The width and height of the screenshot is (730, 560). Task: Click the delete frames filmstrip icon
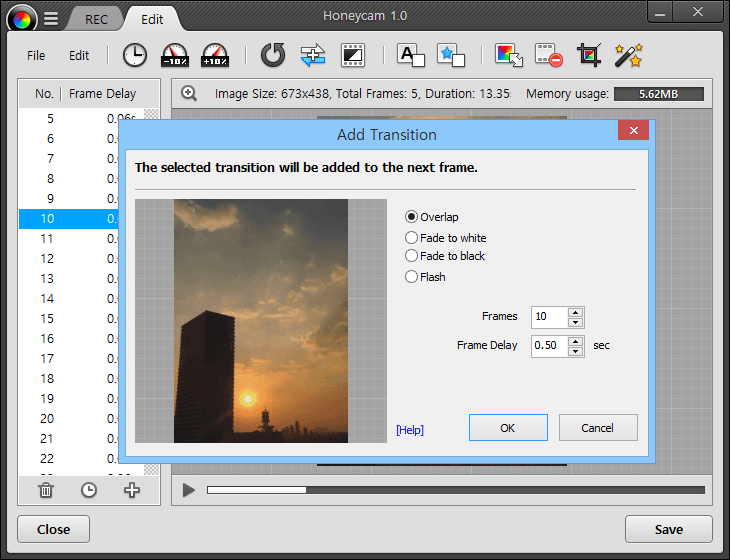click(549, 55)
